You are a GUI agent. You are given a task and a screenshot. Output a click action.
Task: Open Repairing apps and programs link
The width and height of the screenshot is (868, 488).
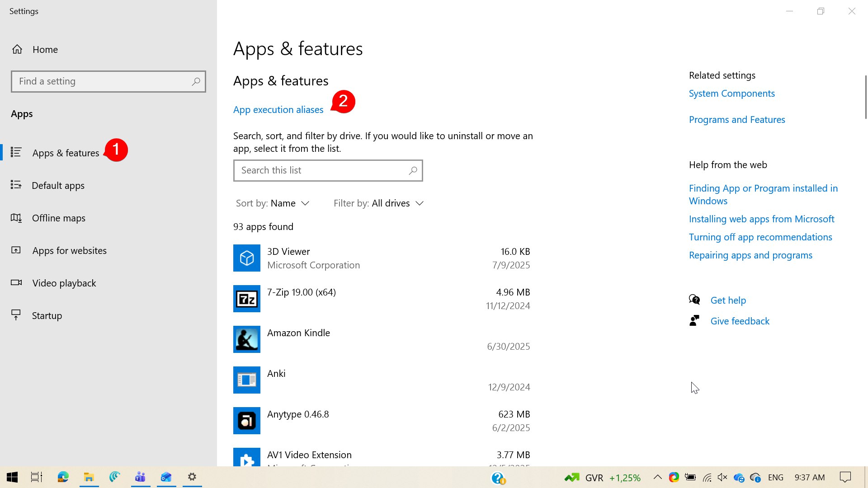point(750,255)
